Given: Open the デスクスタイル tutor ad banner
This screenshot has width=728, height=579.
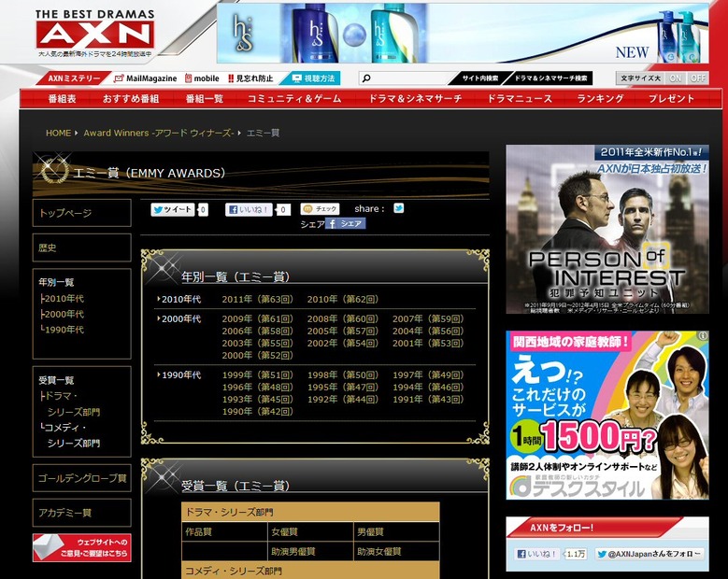Looking at the screenshot, I should [x=607, y=415].
